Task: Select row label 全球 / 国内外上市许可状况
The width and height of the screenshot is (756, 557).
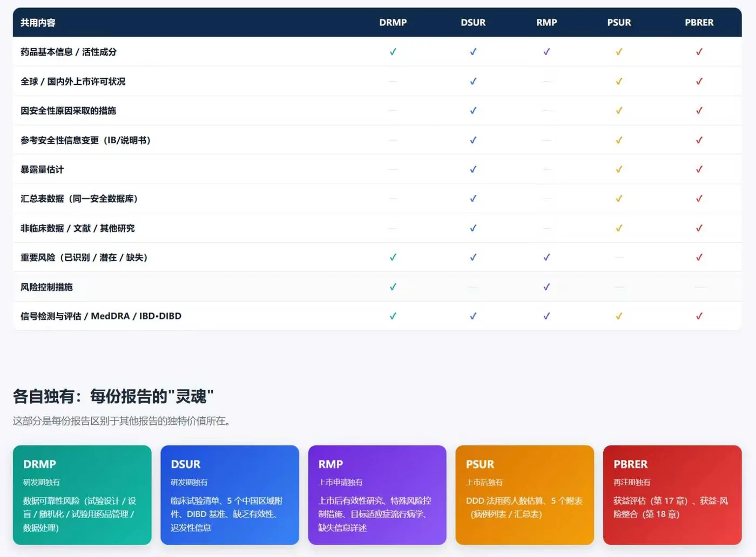Action: [73, 81]
